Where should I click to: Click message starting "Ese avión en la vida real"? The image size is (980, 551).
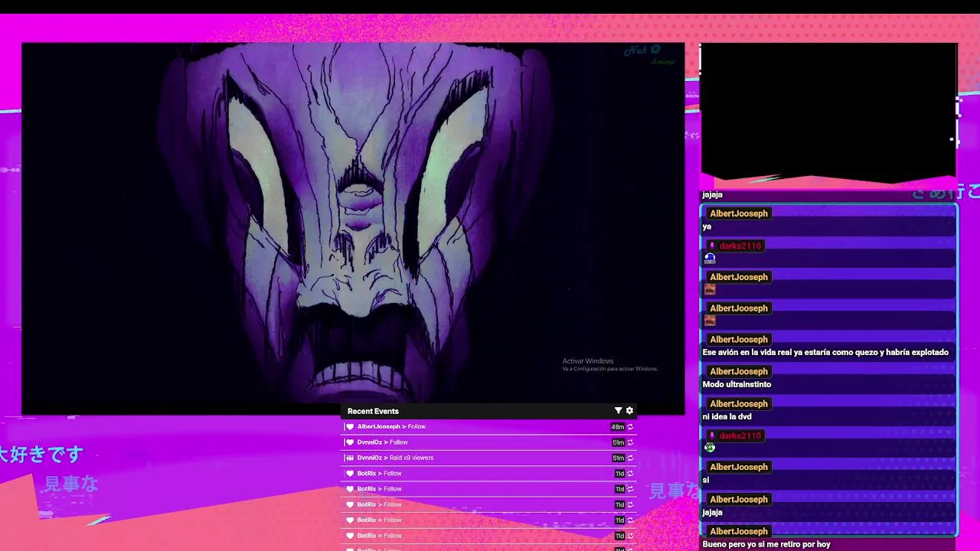[825, 352]
